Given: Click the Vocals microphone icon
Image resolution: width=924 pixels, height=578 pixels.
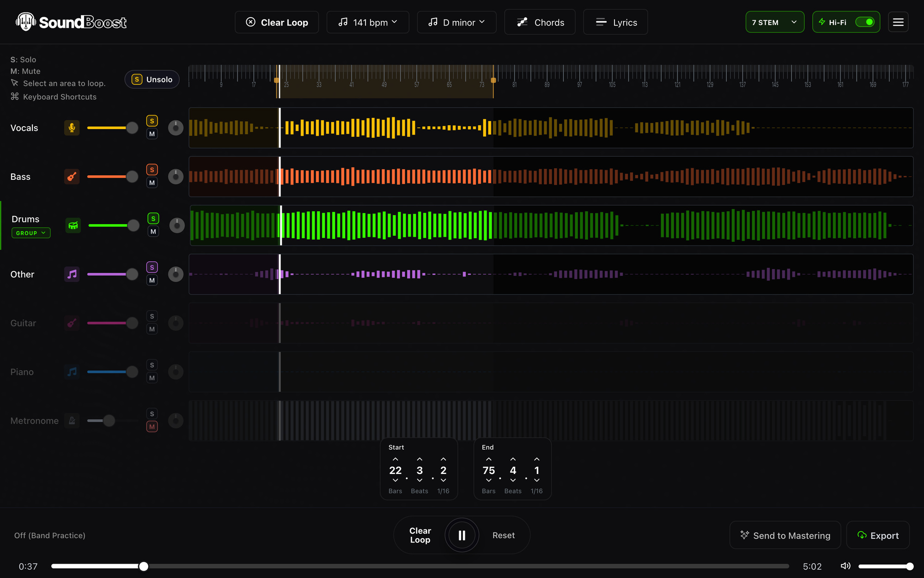Looking at the screenshot, I should tap(72, 128).
